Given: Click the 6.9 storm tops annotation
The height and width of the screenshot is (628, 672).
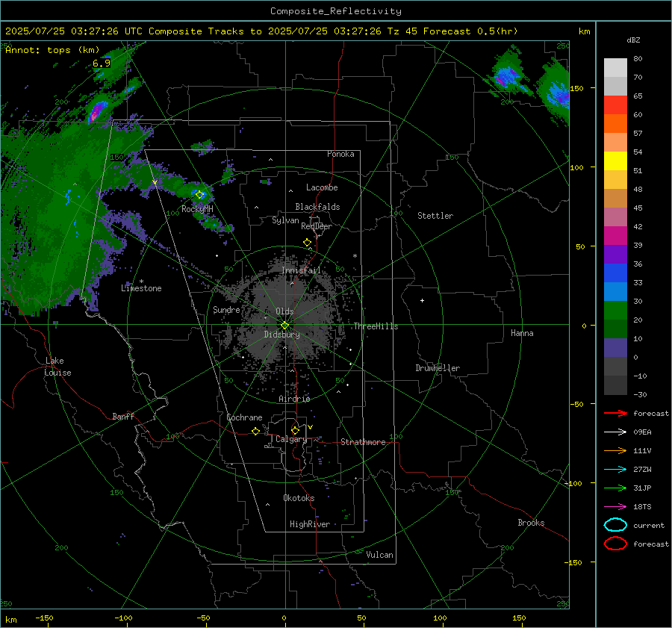Looking at the screenshot, I should (102, 63).
